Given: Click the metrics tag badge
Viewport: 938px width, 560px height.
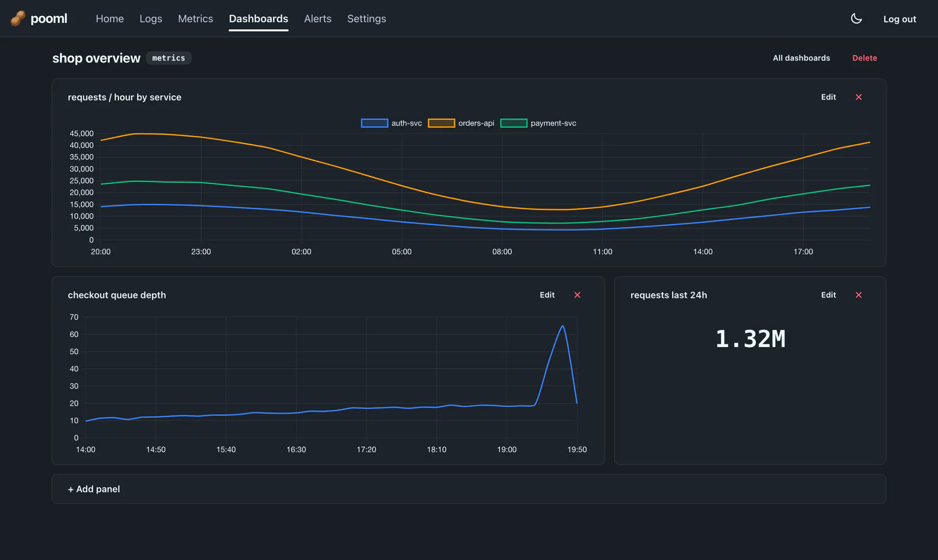Looking at the screenshot, I should pyautogui.click(x=168, y=58).
